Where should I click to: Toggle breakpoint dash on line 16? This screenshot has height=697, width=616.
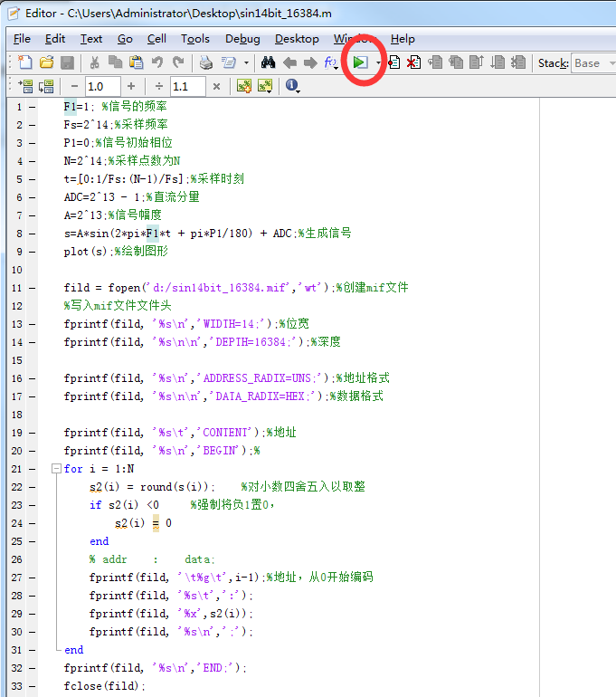[32, 378]
